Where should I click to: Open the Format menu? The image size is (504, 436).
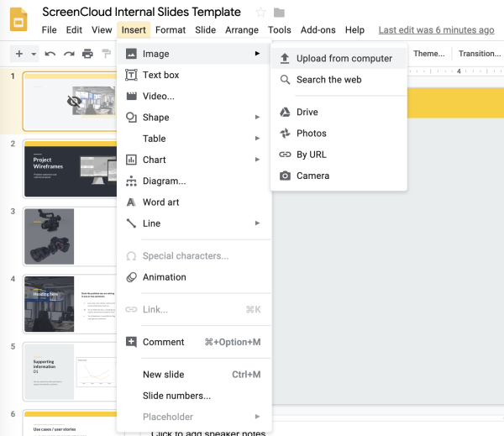click(x=171, y=30)
